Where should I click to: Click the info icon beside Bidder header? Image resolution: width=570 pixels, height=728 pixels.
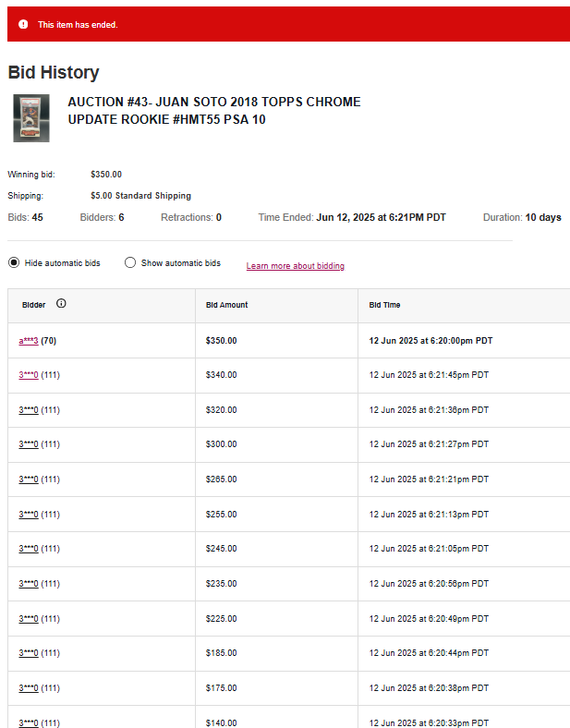tap(61, 304)
